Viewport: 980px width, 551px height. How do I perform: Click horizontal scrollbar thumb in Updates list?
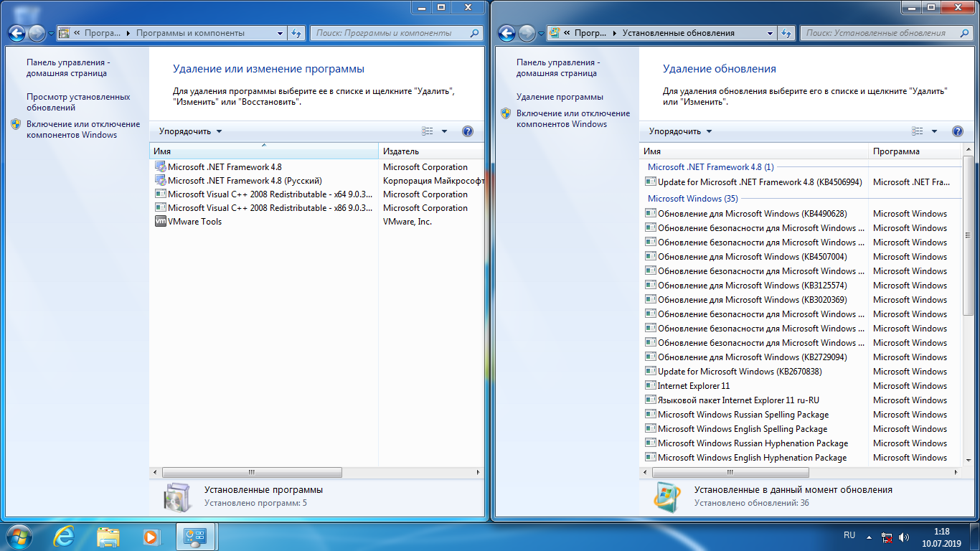pos(730,472)
